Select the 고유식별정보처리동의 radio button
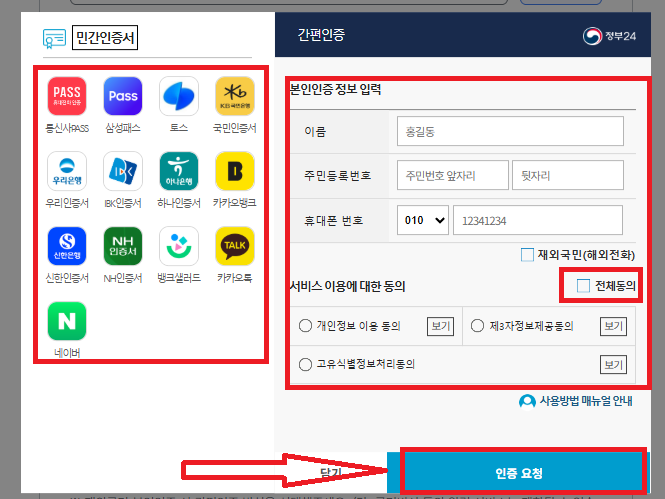 tap(305, 365)
